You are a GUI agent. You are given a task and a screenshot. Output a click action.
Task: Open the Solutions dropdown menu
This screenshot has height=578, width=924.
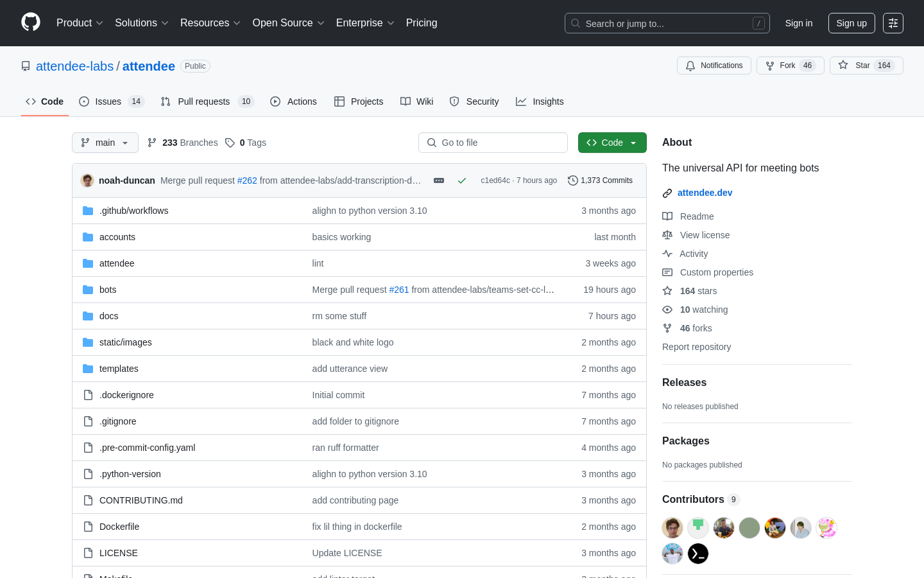point(142,23)
